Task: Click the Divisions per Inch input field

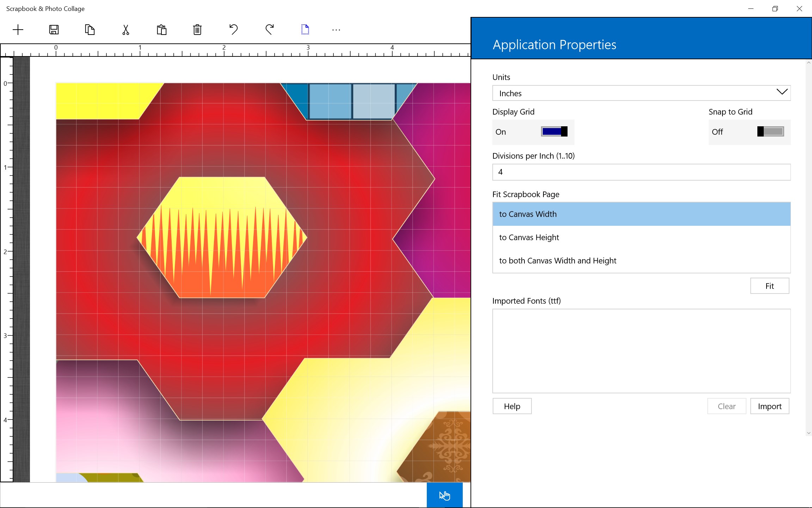Action: [641, 172]
